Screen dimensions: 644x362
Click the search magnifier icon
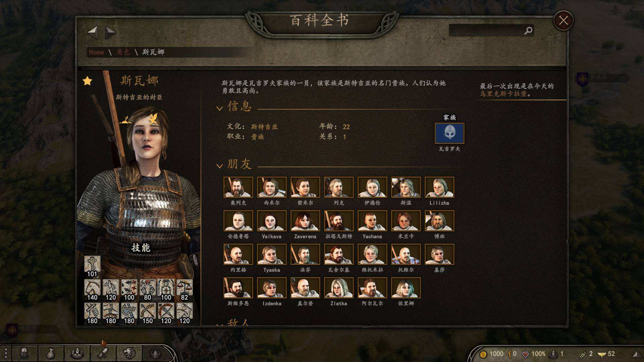[528, 31]
